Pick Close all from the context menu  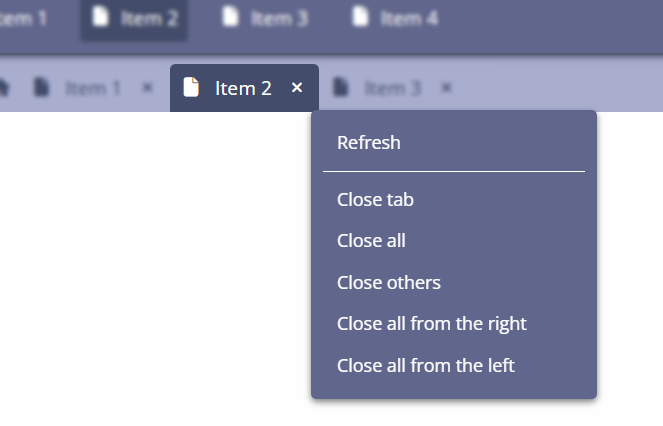371,241
